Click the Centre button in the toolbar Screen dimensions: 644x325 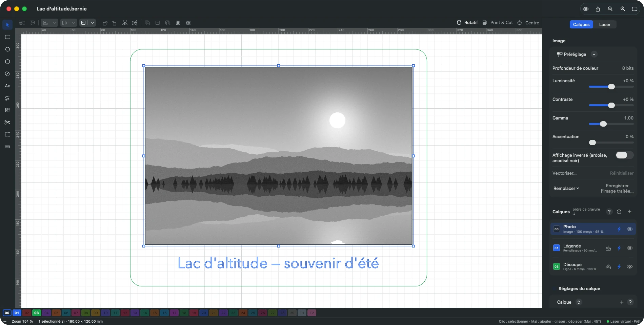pyautogui.click(x=528, y=23)
